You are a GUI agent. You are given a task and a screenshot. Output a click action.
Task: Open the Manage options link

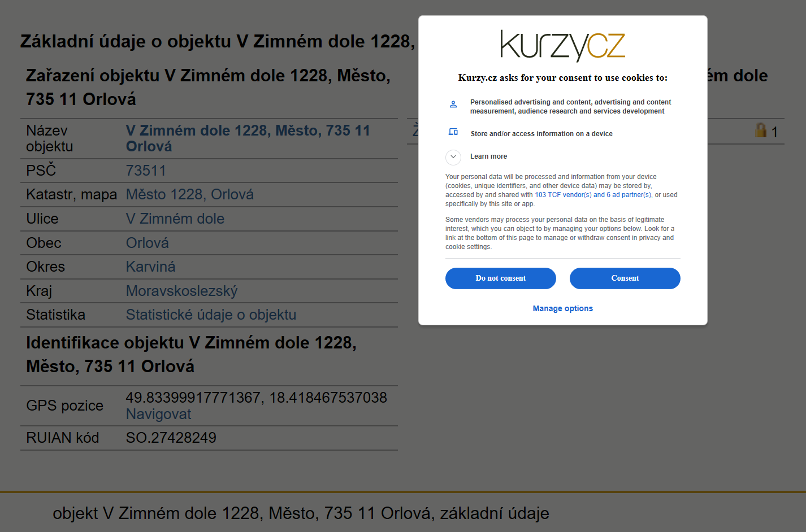pyautogui.click(x=563, y=308)
